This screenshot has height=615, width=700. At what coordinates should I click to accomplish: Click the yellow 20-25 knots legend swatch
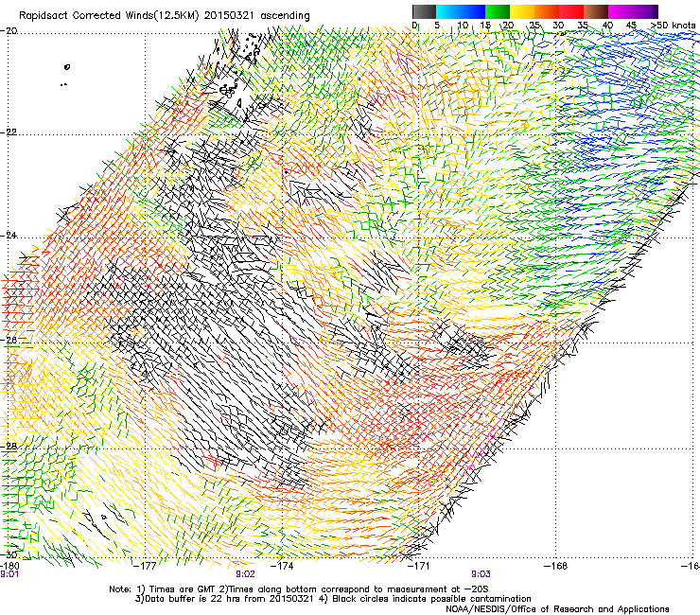522,11
